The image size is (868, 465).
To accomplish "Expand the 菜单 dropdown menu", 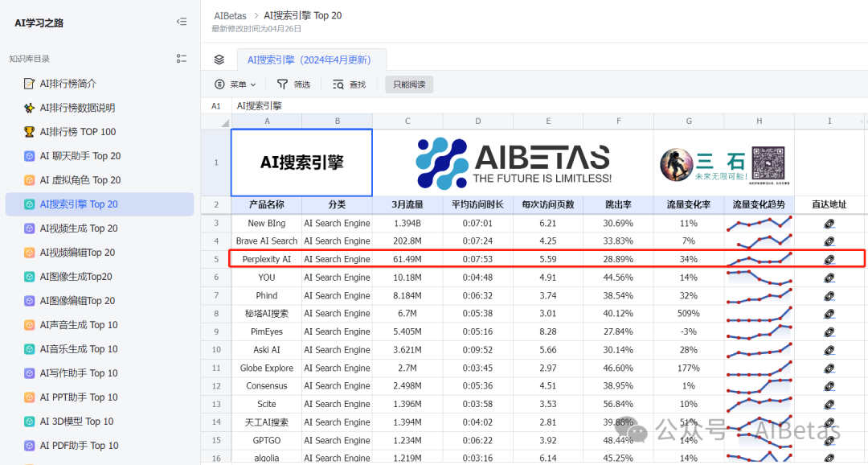I will click(x=235, y=84).
